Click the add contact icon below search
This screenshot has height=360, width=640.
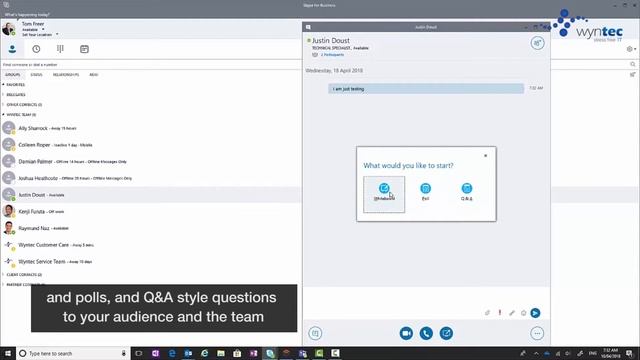[x=633, y=75]
